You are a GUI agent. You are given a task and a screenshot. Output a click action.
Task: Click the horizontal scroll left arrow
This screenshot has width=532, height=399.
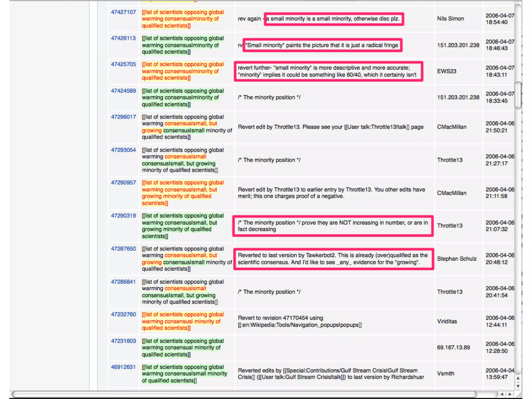click(x=502, y=394)
